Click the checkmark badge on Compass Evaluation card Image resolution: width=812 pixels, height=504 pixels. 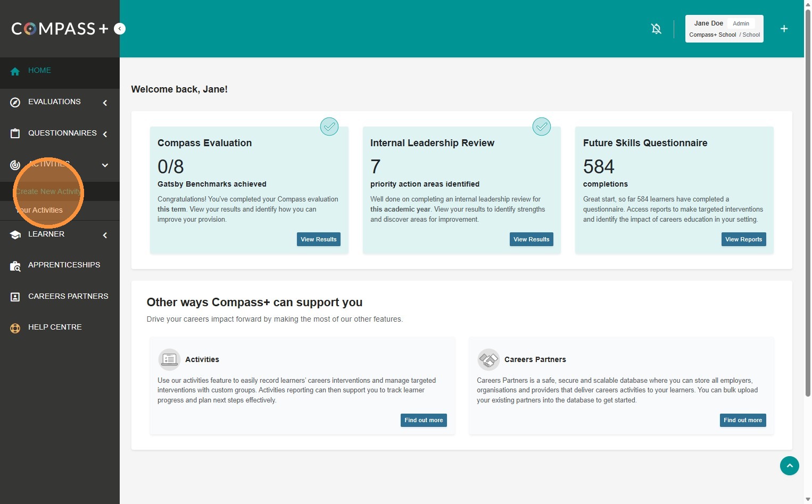click(329, 127)
